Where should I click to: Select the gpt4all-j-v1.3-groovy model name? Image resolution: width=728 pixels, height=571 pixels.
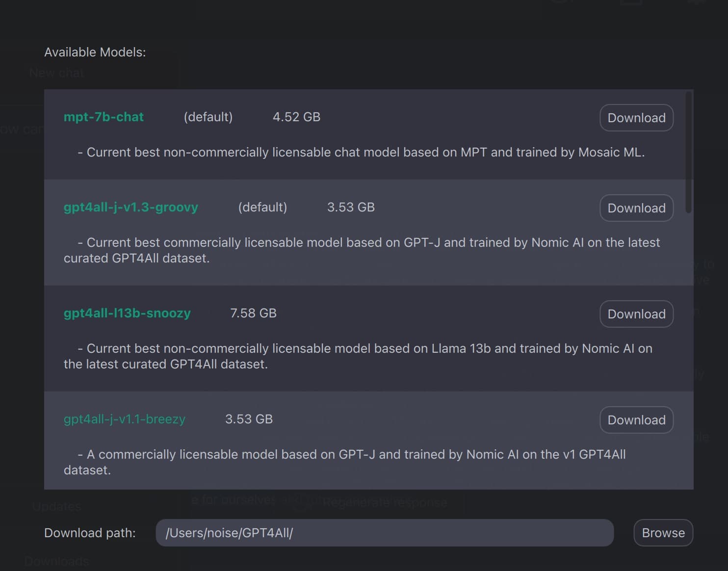(131, 207)
